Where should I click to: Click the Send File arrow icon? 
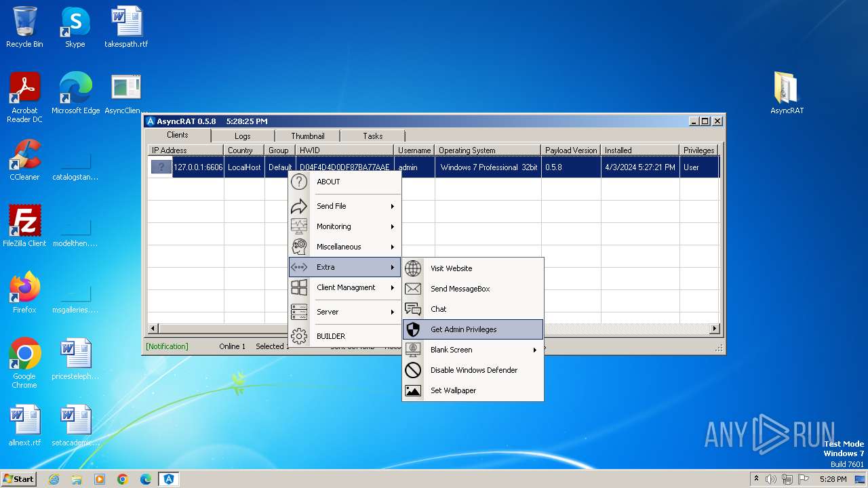299,206
